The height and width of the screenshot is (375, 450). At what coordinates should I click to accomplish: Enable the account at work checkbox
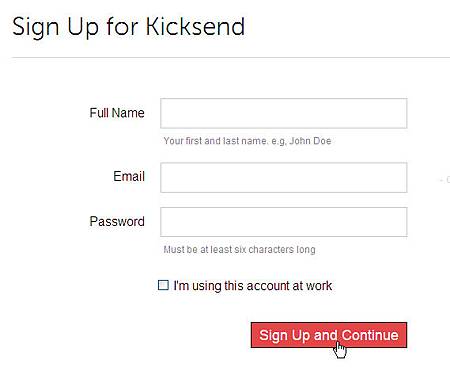pos(163,285)
